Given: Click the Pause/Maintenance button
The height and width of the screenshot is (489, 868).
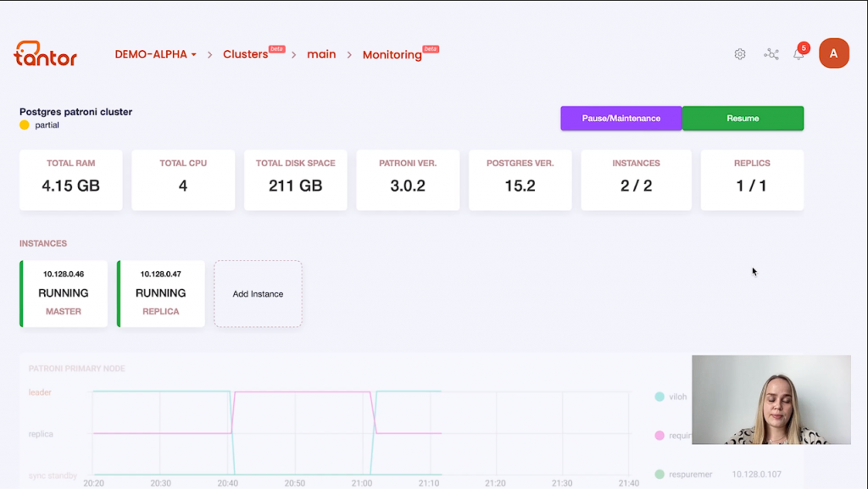Looking at the screenshot, I should point(621,119).
